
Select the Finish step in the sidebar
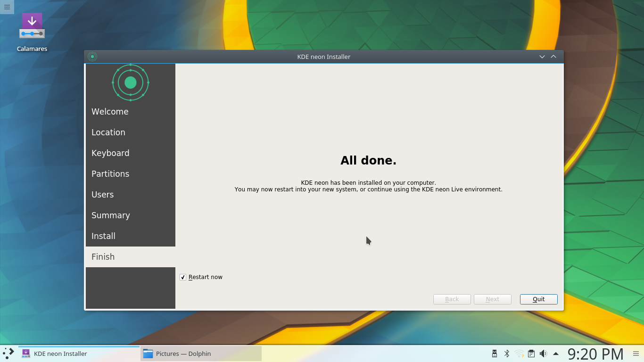[131, 257]
